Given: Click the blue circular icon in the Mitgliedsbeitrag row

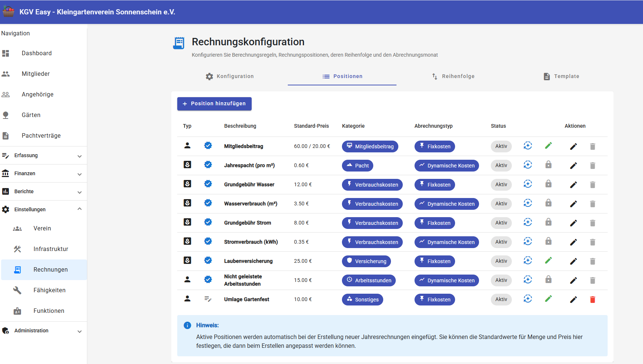Looking at the screenshot, I should click(528, 146).
